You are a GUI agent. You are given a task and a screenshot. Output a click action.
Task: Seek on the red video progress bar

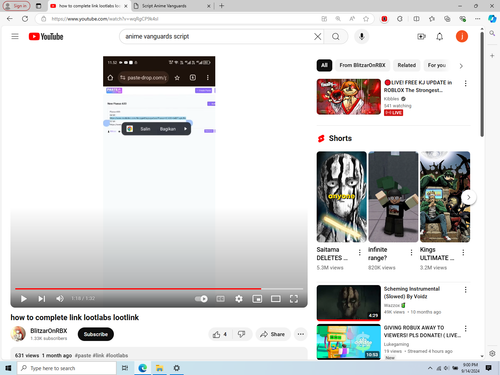(159, 289)
